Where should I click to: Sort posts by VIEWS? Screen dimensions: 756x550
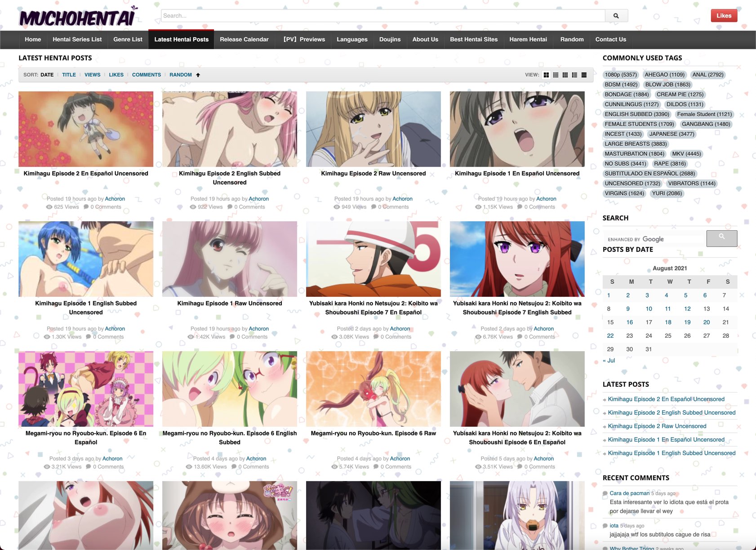(92, 75)
